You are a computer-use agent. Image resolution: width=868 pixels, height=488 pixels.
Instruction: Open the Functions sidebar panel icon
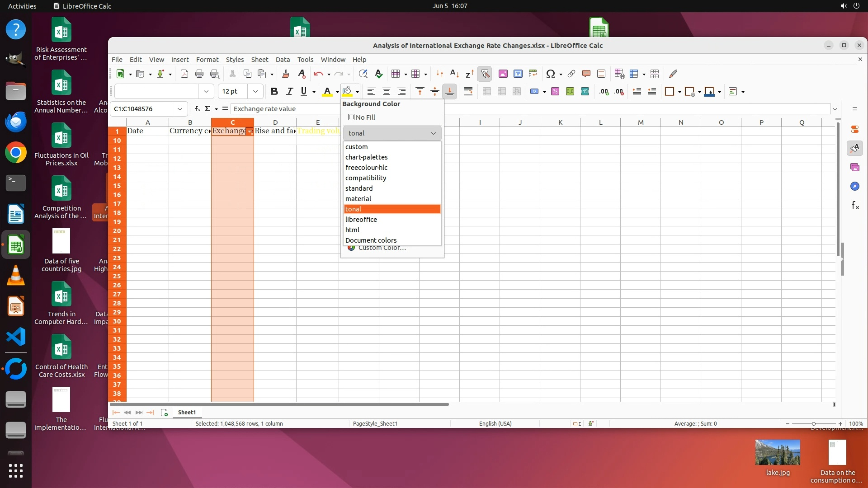tap(855, 206)
